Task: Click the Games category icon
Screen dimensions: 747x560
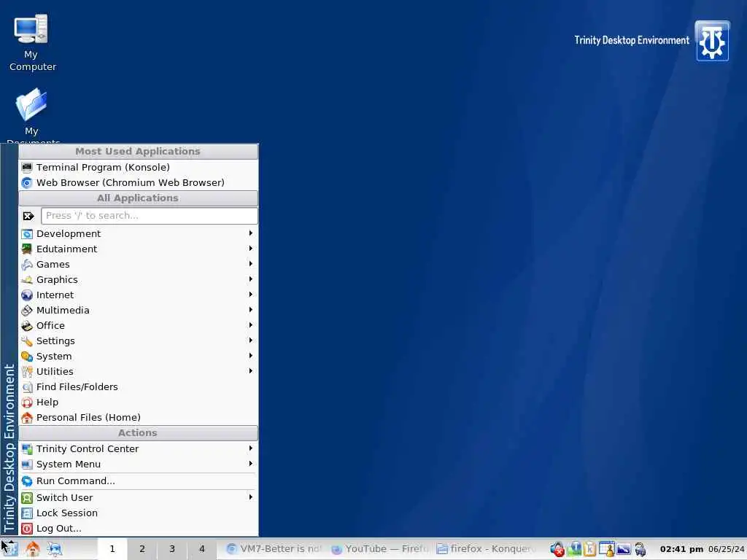Action: [27, 264]
